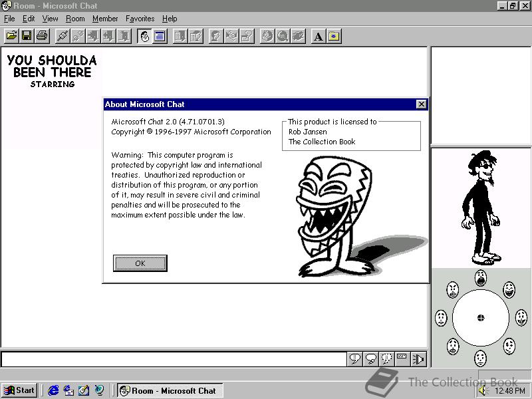
Task: Open the Favorites menu
Action: (140, 19)
